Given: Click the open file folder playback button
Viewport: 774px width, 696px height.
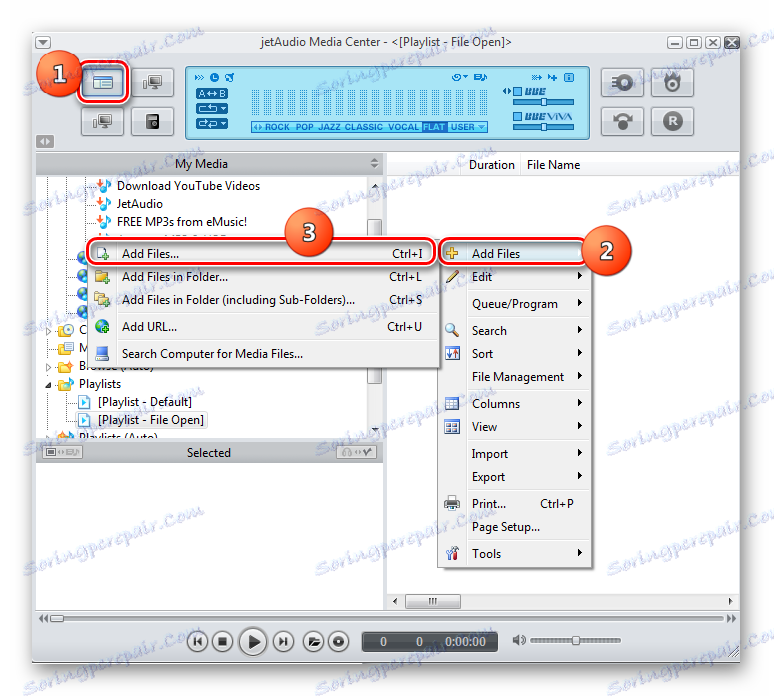Looking at the screenshot, I should click(313, 642).
